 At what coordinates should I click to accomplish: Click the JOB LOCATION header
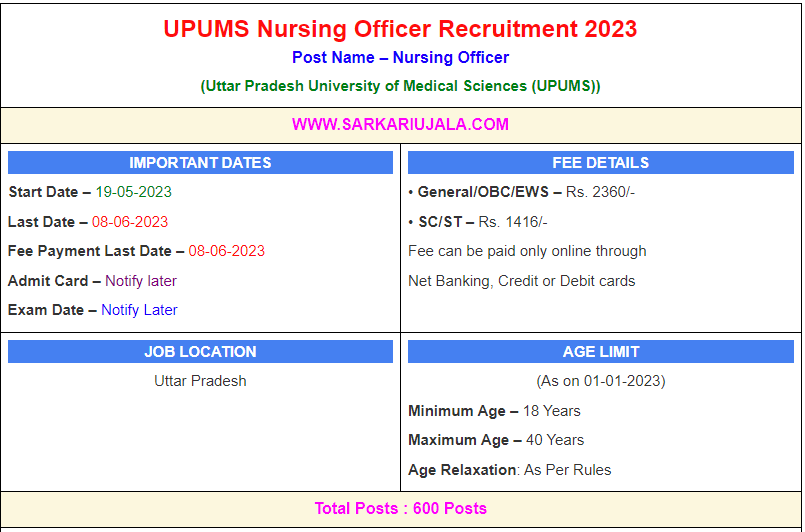tap(200, 352)
